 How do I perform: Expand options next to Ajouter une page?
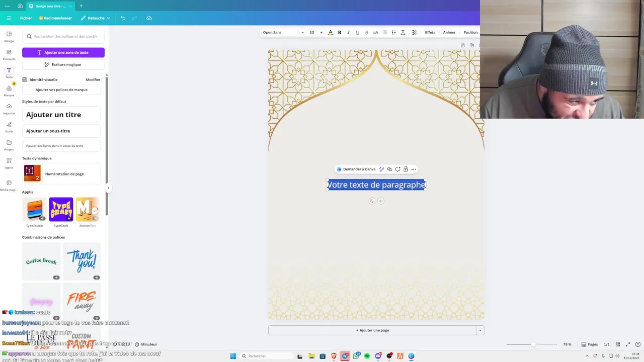click(x=480, y=330)
